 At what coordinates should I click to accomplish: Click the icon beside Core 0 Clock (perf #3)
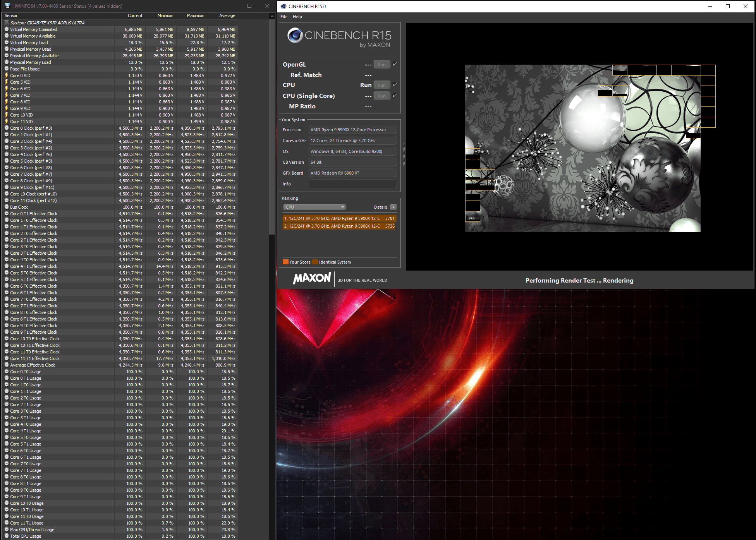pyautogui.click(x=6, y=128)
